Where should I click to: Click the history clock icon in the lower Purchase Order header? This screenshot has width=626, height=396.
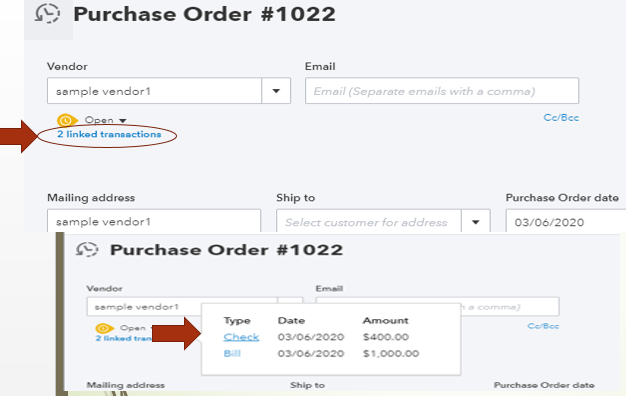click(x=87, y=250)
